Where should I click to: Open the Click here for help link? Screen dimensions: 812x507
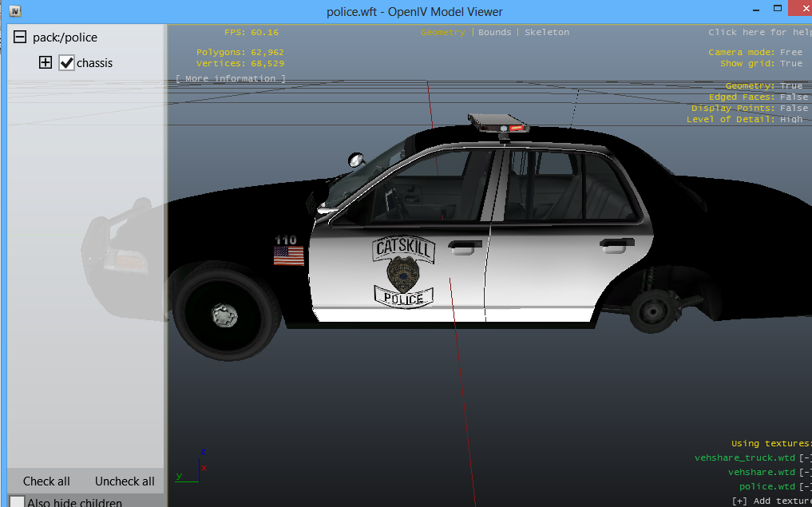pos(759,32)
